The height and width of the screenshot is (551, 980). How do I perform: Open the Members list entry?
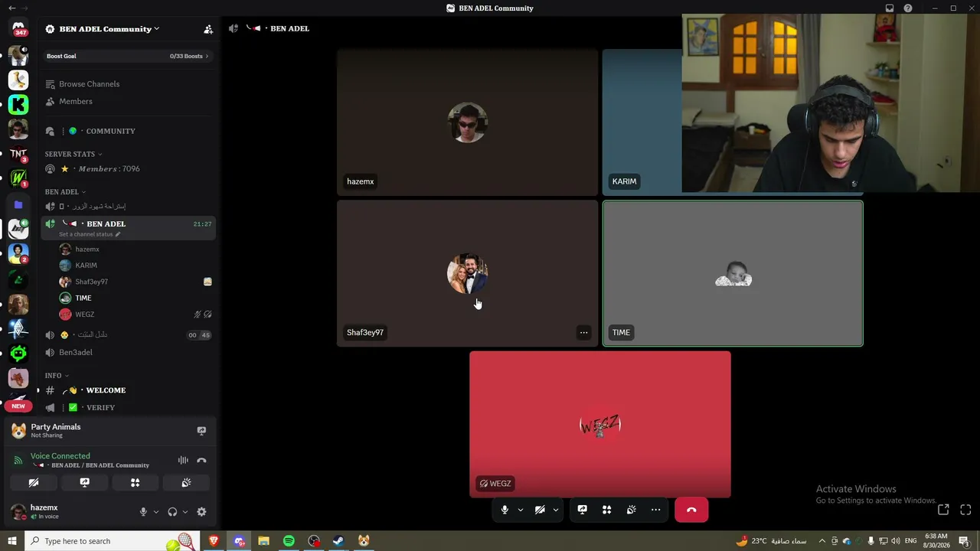click(x=129, y=101)
